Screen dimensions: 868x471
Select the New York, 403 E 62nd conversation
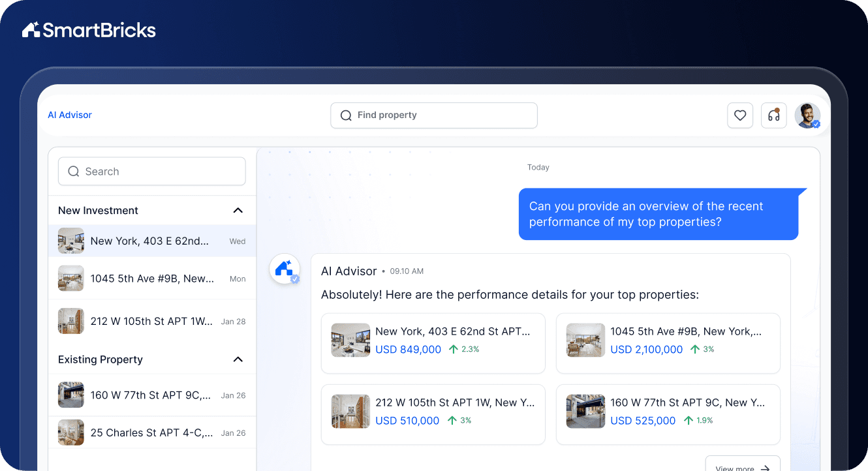[151, 241]
